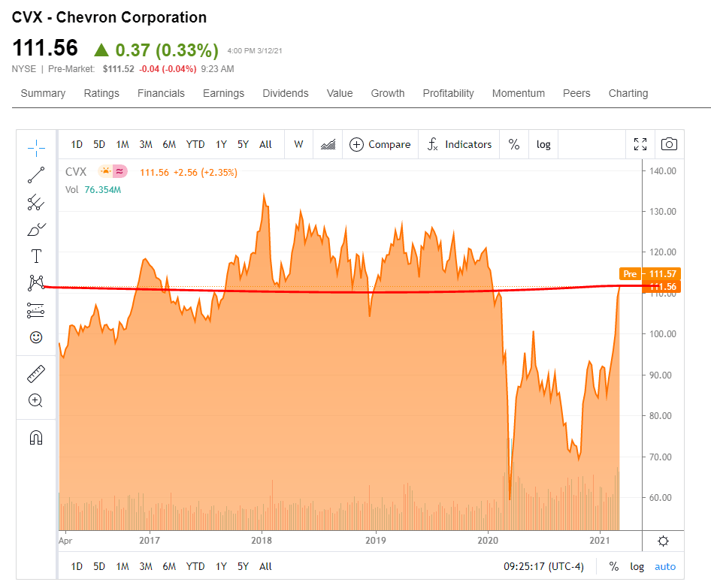Image resolution: width=711 pixels, height=588 pixels.
Task: Set top range to 1D
Action: (77, 144)
